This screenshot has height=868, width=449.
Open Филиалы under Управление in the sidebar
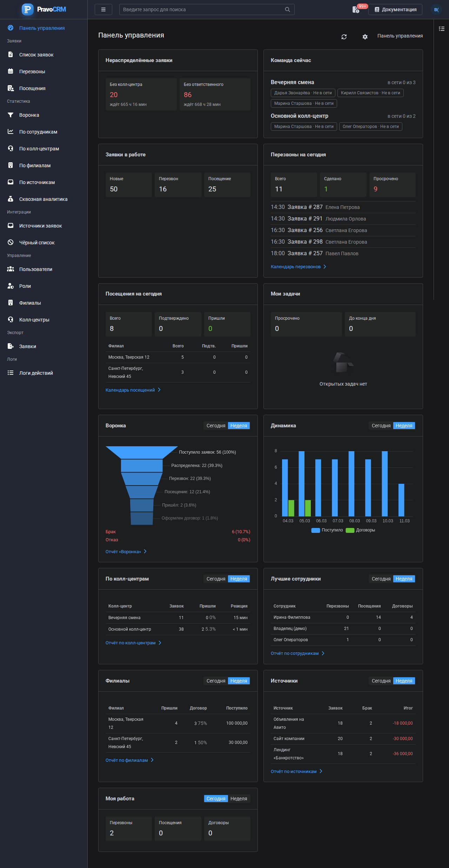click(x=43, y=303)
